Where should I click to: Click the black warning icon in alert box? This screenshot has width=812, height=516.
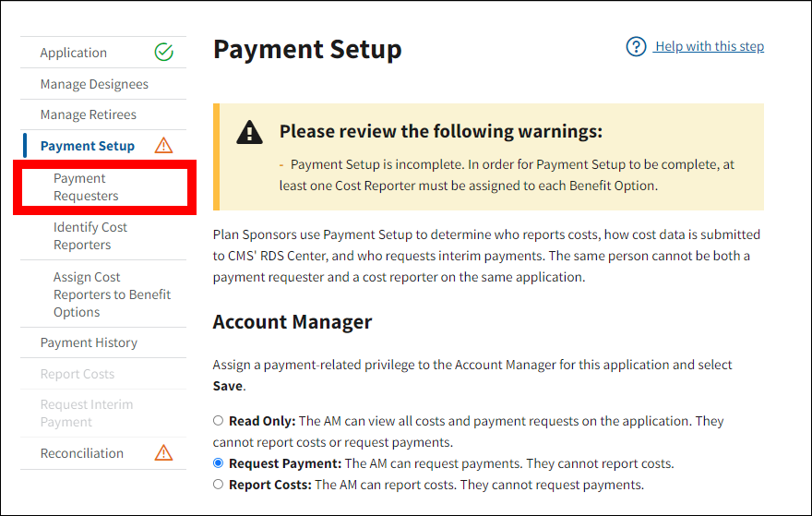[249, 133]
